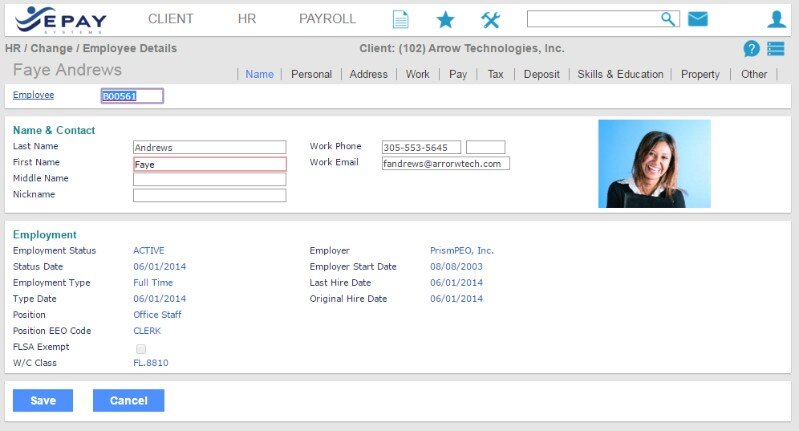This screenshot has height=431, width=799.
Task: Open the mail envelope icon
Action: pos(697,19)
